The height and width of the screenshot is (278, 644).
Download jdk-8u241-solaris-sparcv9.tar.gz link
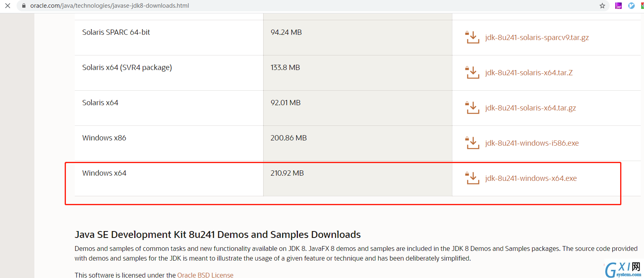click(537, 38)
